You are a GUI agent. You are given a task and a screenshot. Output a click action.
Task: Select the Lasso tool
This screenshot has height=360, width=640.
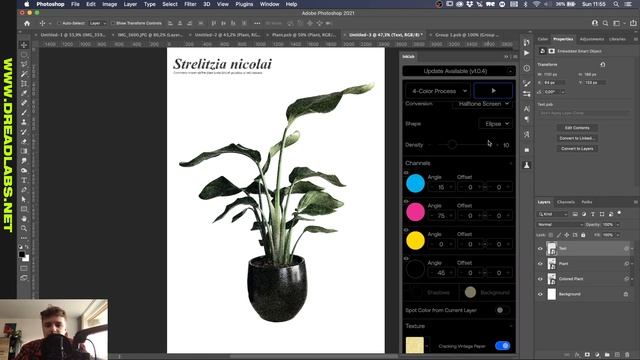(x=24, y=64)
